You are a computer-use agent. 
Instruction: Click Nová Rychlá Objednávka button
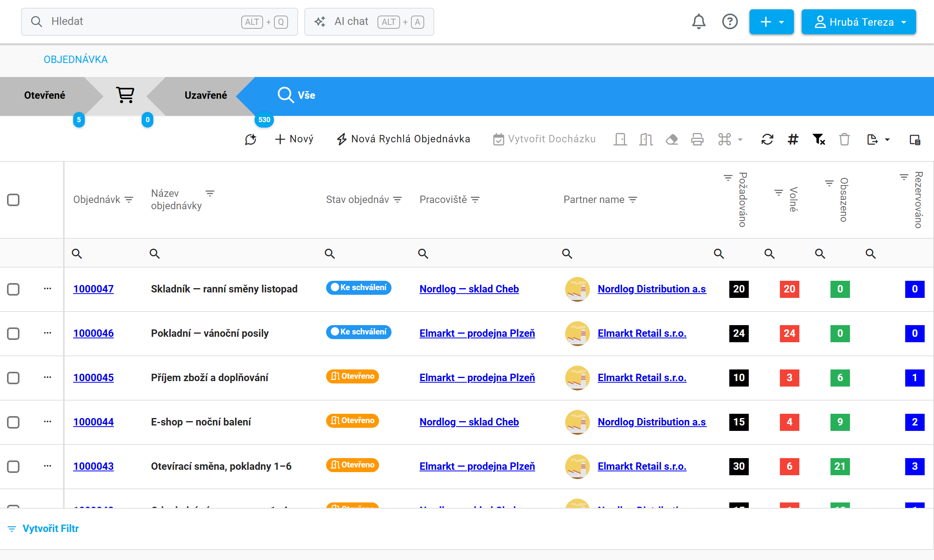[x=403, y=139]
